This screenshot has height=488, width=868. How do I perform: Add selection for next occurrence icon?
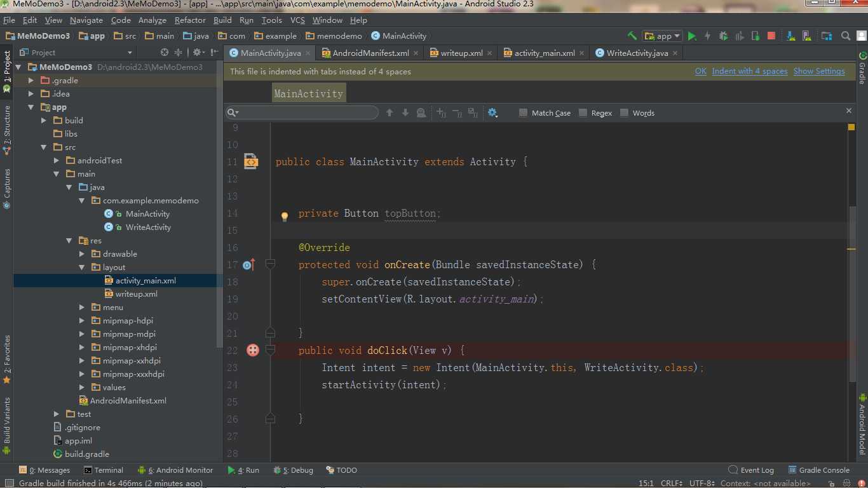click(x=442, y=112)
